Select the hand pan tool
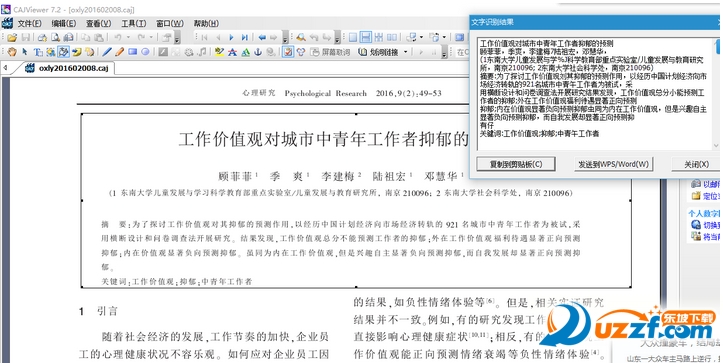 coord(12,52)
